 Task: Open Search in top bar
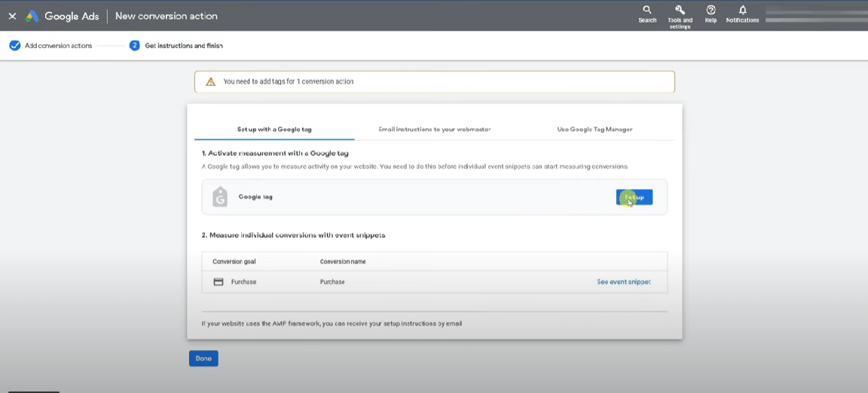[x=647, y=14]
